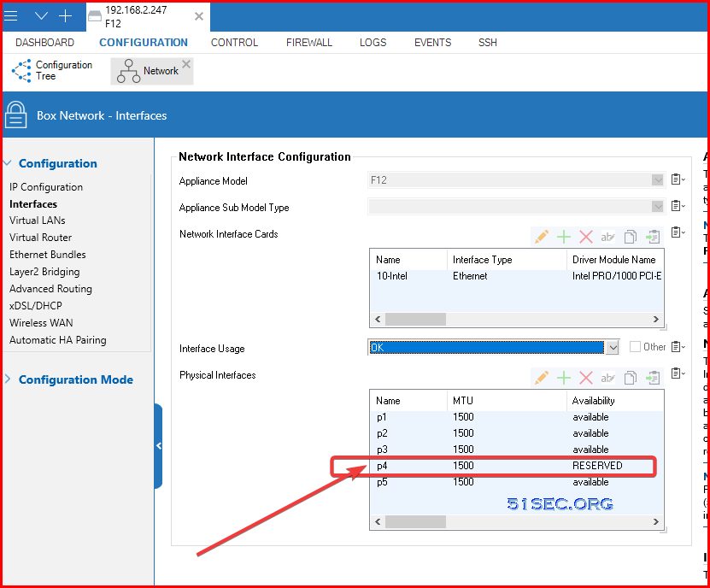The width and height of the screenshot is (710, 588).
Task: Open the hamburger menu icon
Action: coord(10,16)
